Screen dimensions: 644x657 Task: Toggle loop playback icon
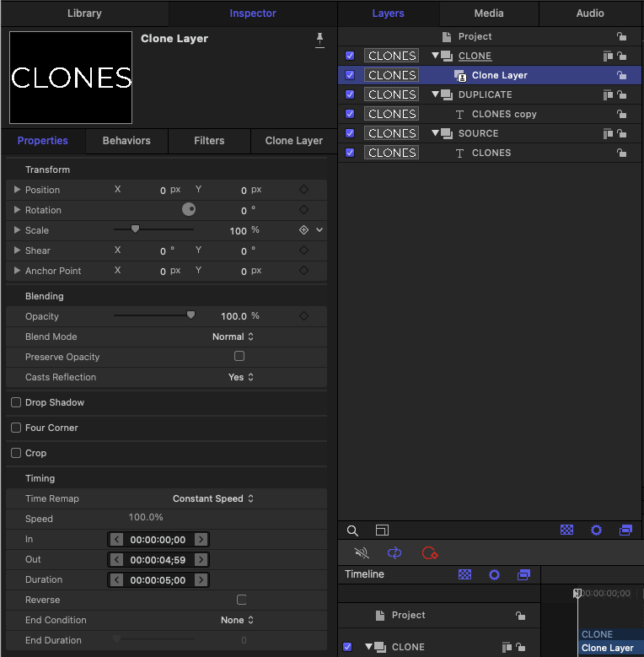pyautogui.click(x=394, y=553)
